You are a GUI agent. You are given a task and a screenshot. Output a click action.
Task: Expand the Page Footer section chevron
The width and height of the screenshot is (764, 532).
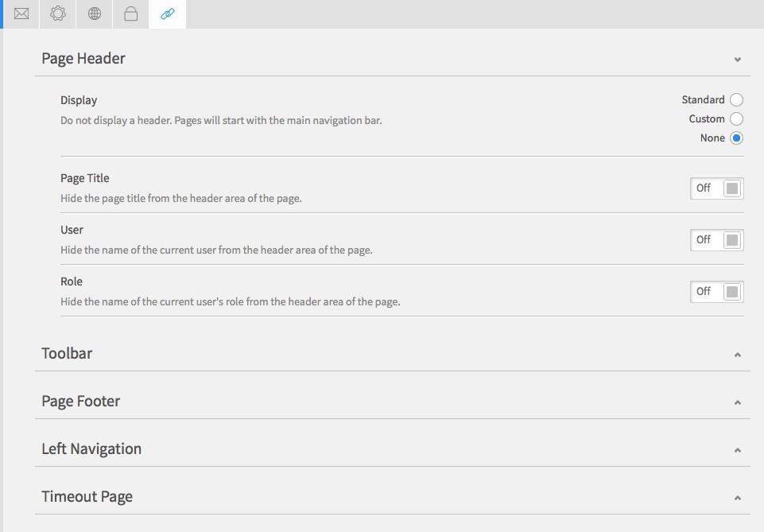737,402
